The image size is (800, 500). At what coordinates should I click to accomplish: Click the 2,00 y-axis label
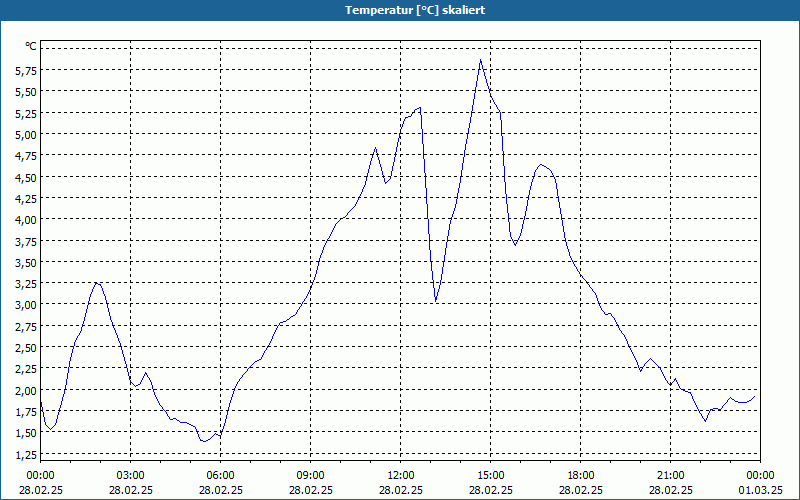pos(26,390)
